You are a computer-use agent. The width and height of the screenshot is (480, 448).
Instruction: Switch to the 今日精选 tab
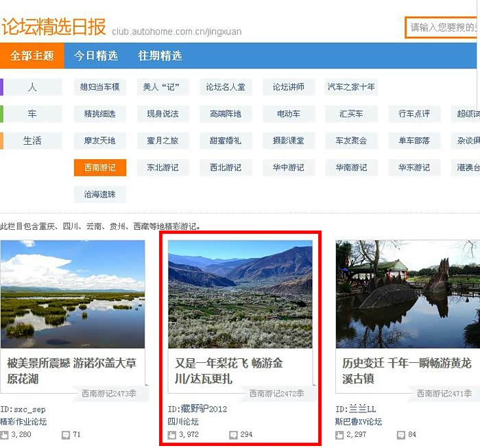click(x=96, y=56)
